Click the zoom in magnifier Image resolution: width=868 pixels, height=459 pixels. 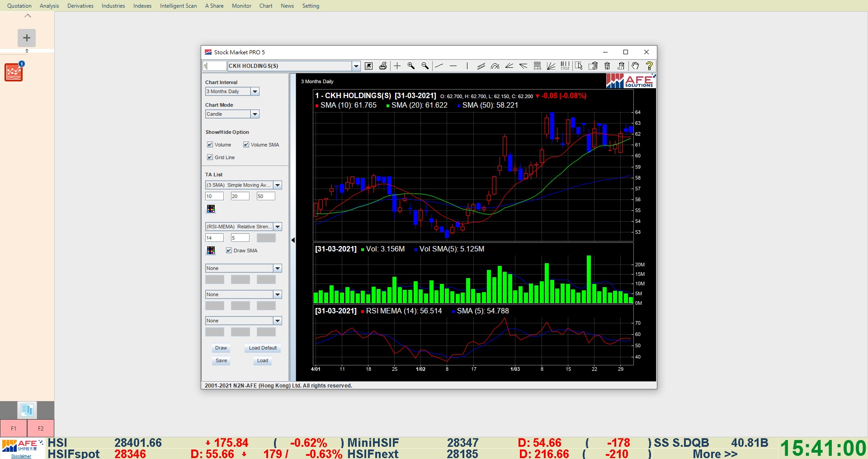coord(411,66)
